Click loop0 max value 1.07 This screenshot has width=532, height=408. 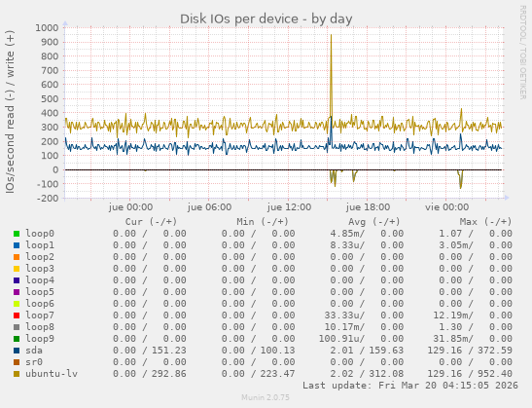[450, 234]
